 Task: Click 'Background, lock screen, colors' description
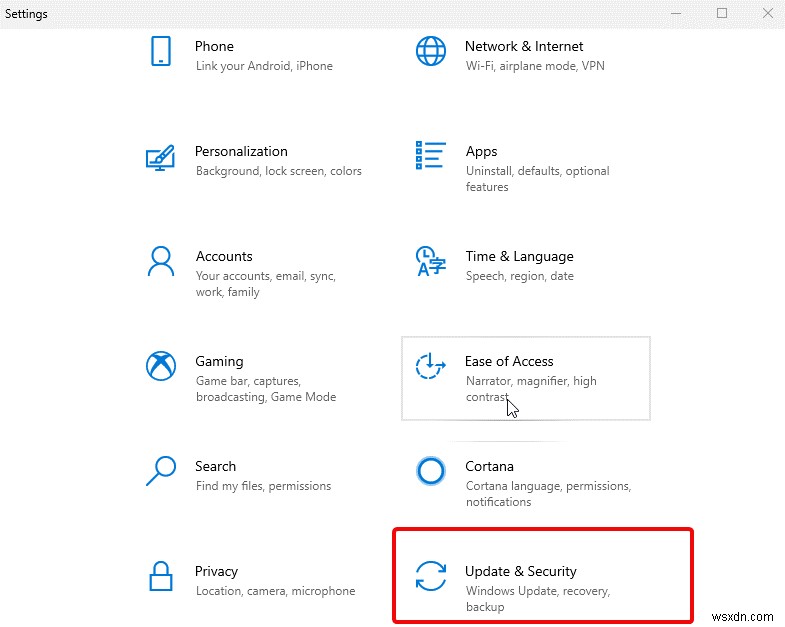[279, 171]
